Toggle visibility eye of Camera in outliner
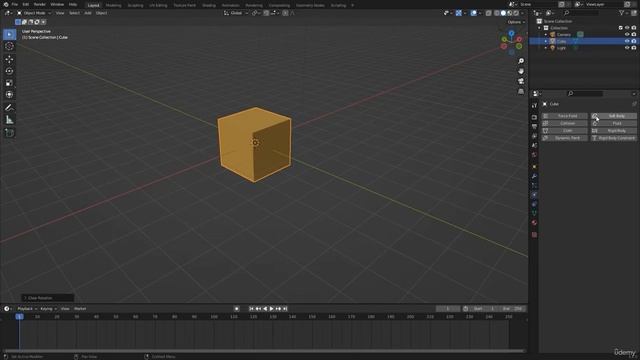Viewport: 640px width, 360px height. coord(627,35)
